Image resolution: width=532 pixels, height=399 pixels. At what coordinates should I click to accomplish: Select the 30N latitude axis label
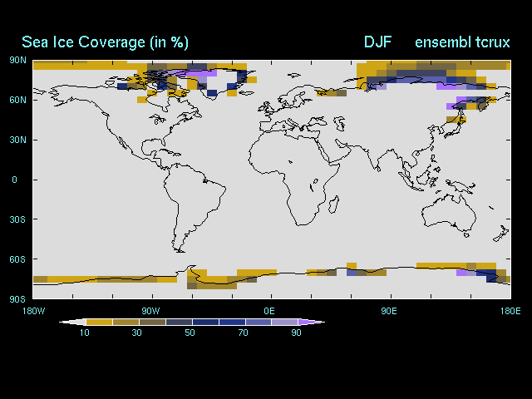tap(17, 140)
